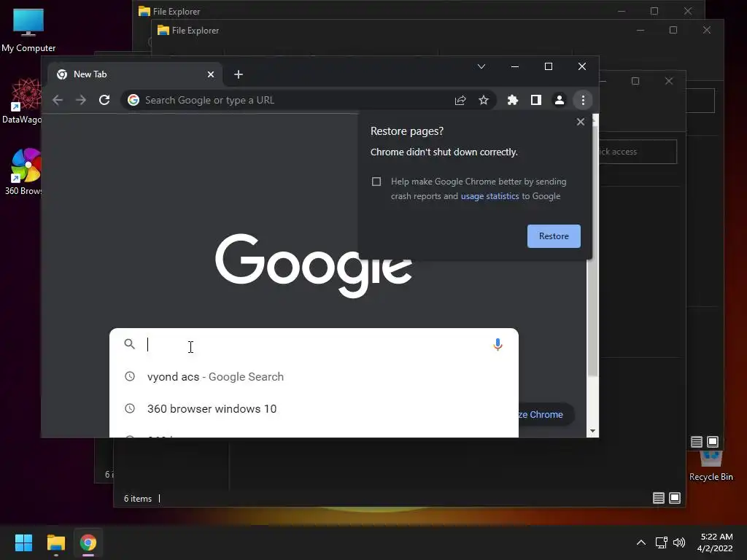Click clock icon beside 360 browser suggestion
Viewport: 747px width, 560px height.
pyautogui.click(x=130, y=408)
